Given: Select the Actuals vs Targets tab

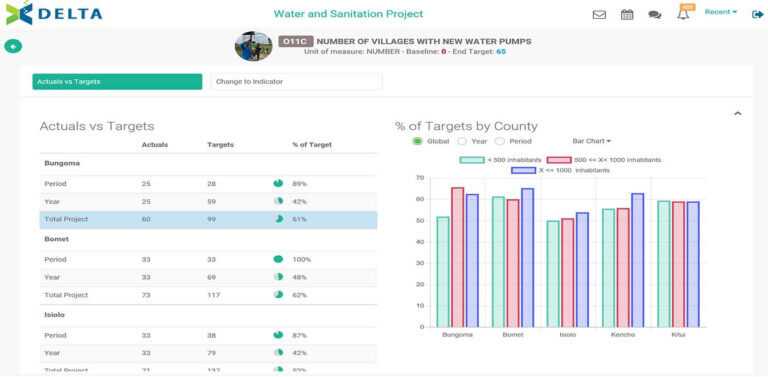Looking at the screenshot, I should point(117,82).
